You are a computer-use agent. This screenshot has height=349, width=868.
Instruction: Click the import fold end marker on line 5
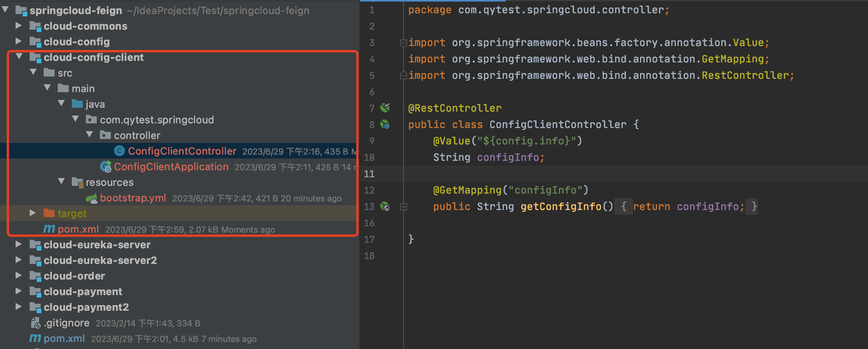(404, 75)
